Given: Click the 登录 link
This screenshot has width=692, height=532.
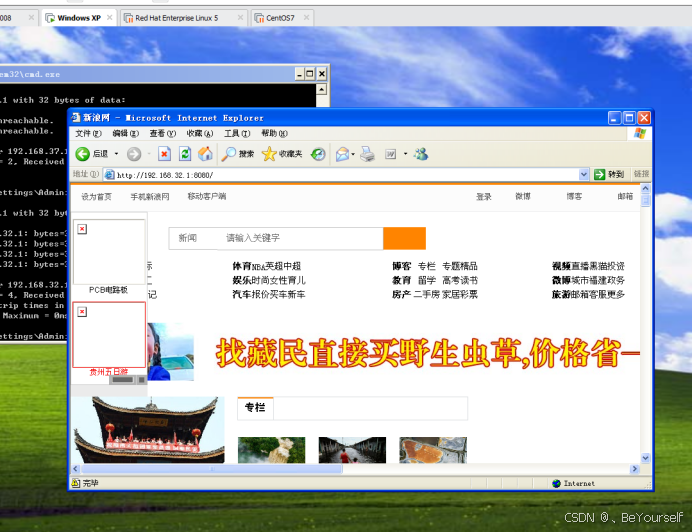Looking at the screenshot, I should point(484,196).
